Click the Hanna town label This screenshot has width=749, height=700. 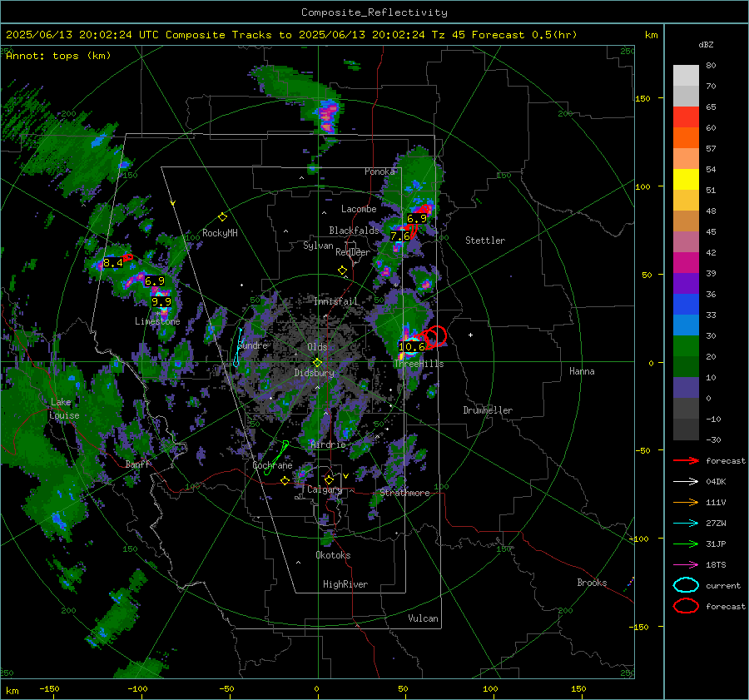coord(582,371)
